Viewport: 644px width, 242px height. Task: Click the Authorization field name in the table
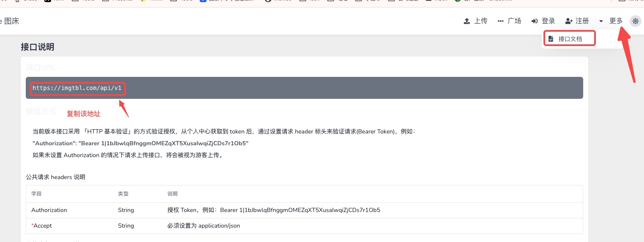click(x=49, y=210)
